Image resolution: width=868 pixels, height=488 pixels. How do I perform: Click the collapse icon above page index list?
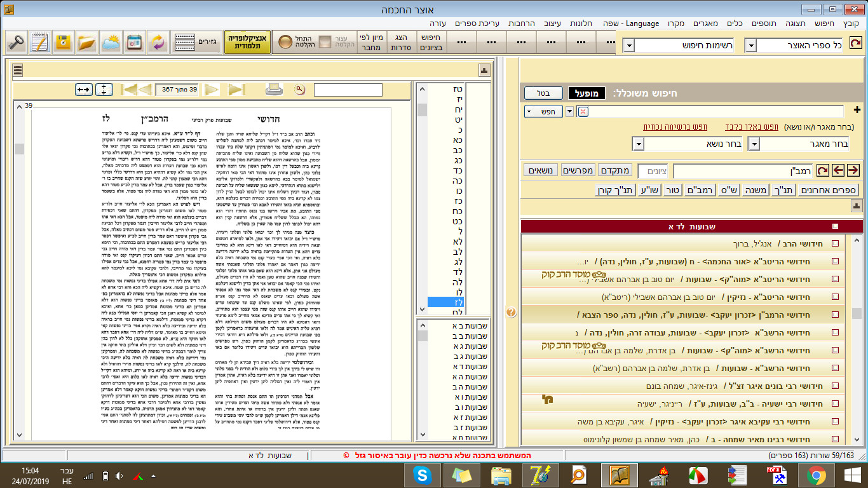(484, 71)
